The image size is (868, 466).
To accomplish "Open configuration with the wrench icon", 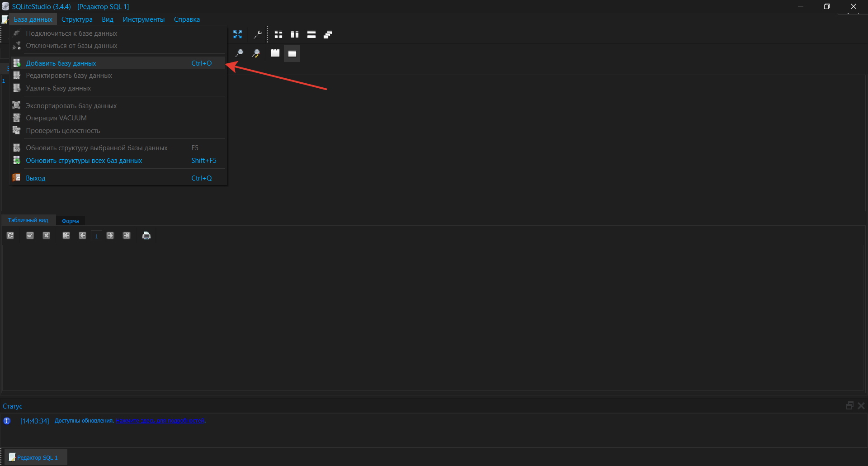I will click(257, 34).
